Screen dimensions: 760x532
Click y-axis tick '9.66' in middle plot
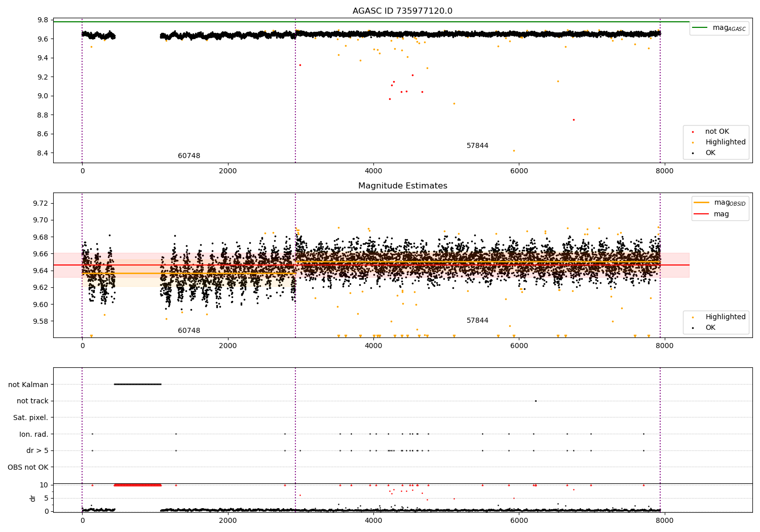(41, 254)
